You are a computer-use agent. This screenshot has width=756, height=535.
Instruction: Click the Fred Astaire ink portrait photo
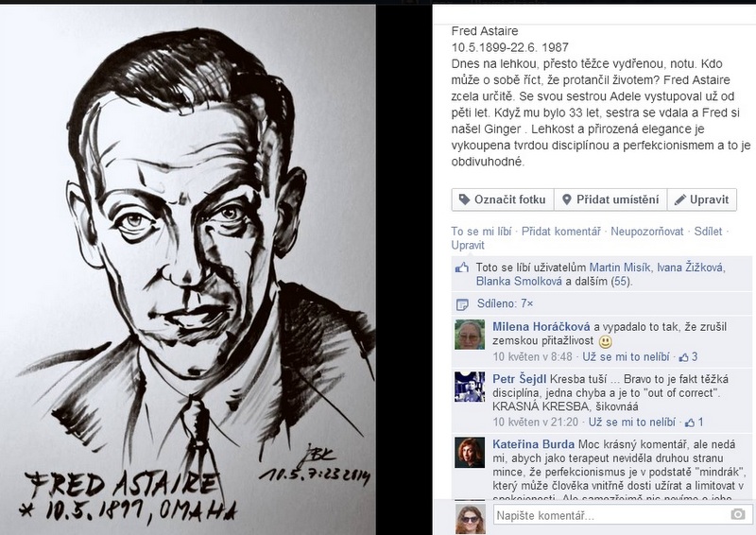[x=187, y=269]
